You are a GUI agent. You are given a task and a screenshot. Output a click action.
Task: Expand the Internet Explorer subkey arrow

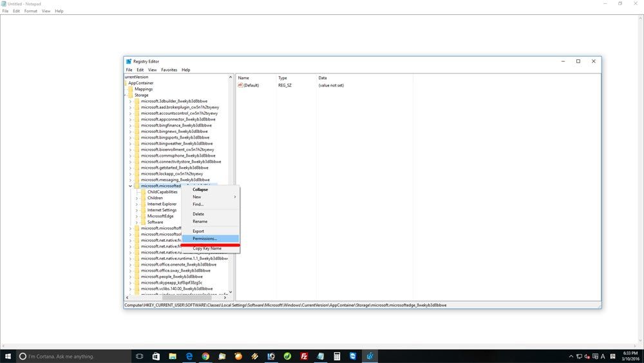click(x=137, y=204)
